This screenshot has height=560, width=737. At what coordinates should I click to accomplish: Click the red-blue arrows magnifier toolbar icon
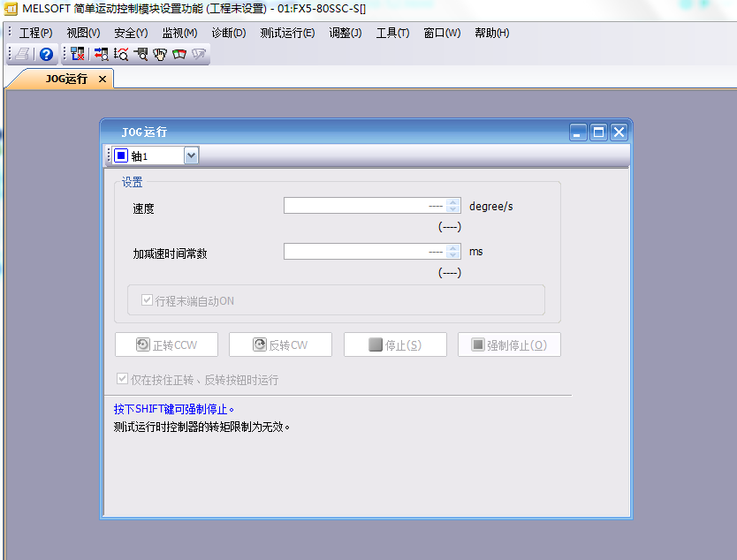[x=101, y=54]
